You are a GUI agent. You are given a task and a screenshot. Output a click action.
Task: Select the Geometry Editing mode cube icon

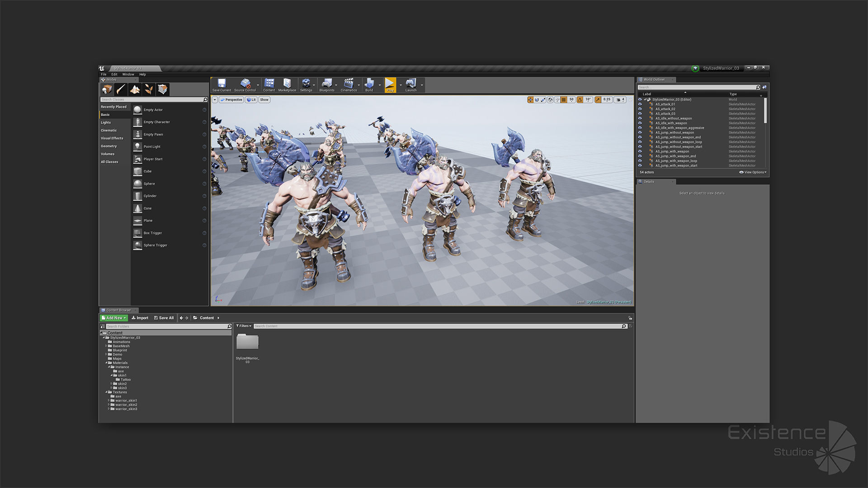(163, 89)
